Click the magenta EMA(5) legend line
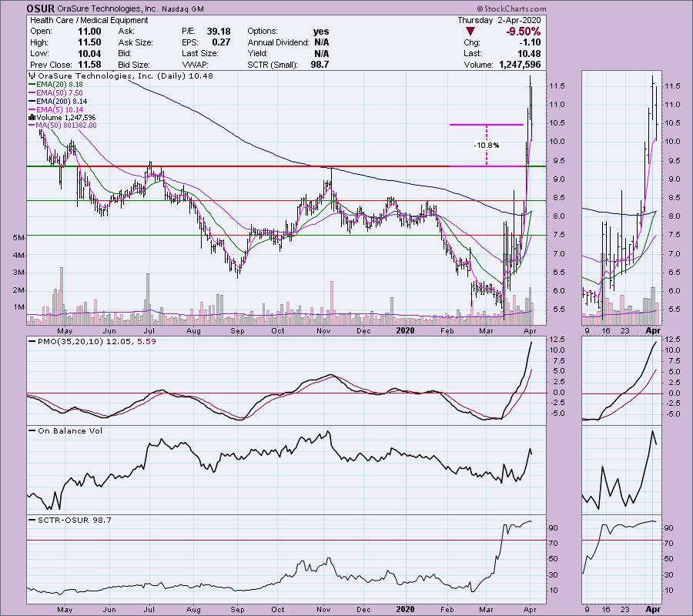Viewport: 693px width, 616px height. click(x=32, y=109)
